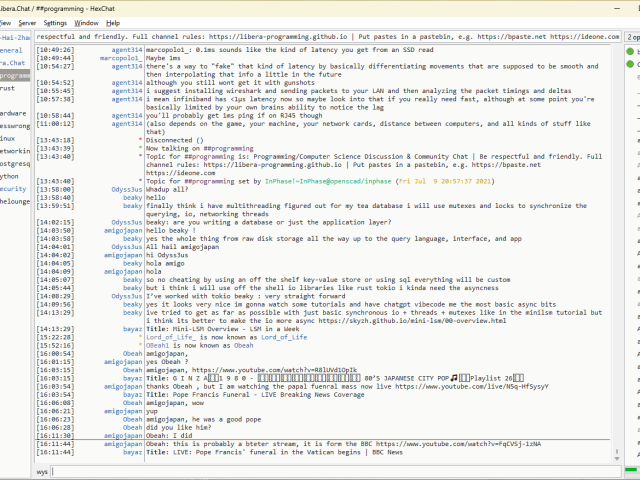Click the wys nickname button beside the input

42,470
